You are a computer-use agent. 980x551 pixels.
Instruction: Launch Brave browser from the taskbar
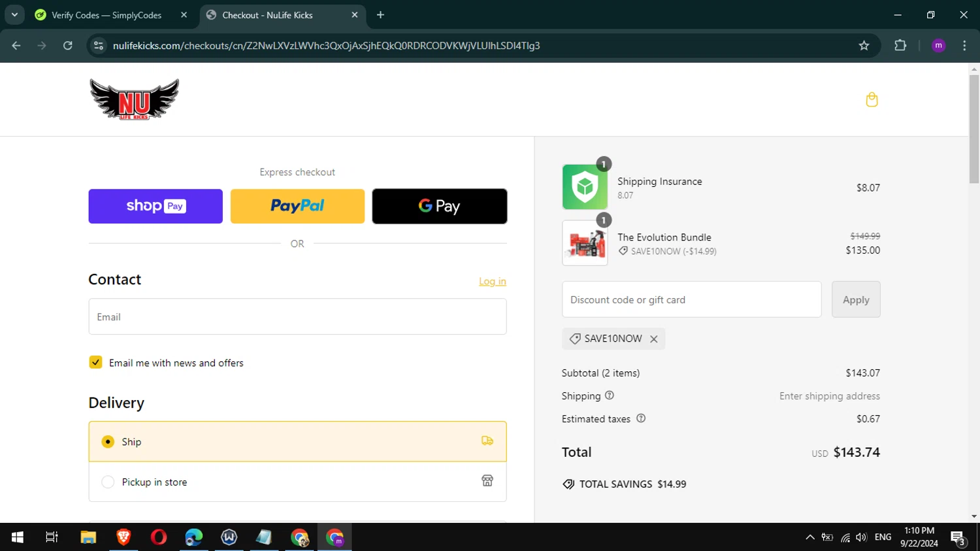click(123, 537)
